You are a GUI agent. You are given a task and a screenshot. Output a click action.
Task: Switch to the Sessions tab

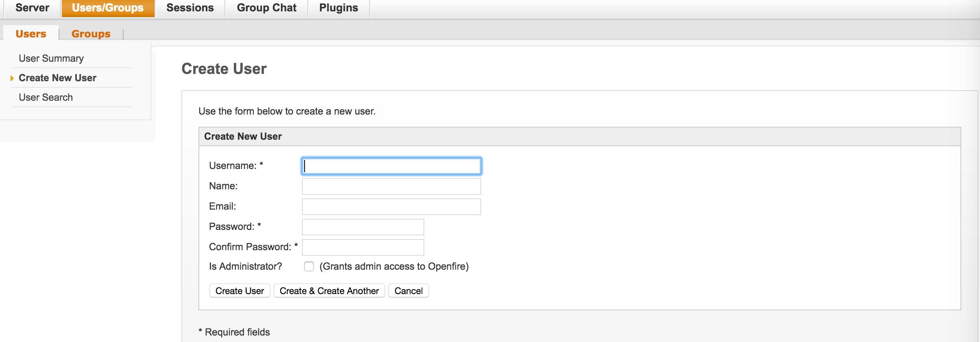click(190, 8)
